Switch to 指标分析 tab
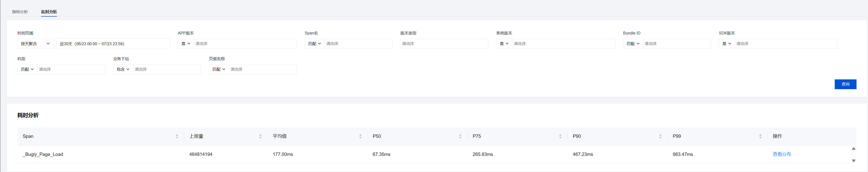 pyautogui.click(x=20, y=12)
